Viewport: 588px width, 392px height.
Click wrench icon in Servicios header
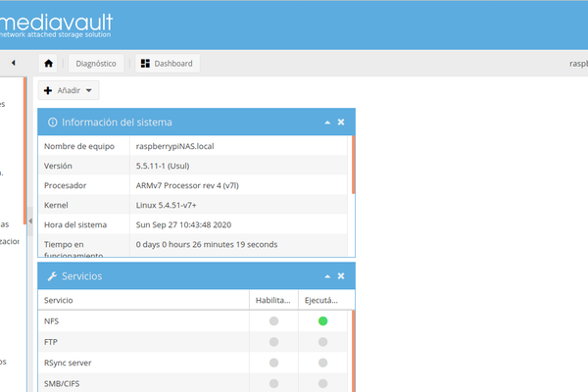point(52,276)
